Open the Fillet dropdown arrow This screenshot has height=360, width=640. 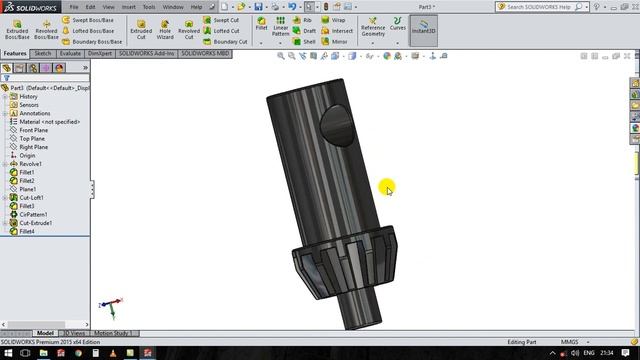click(x=261, y=43)
